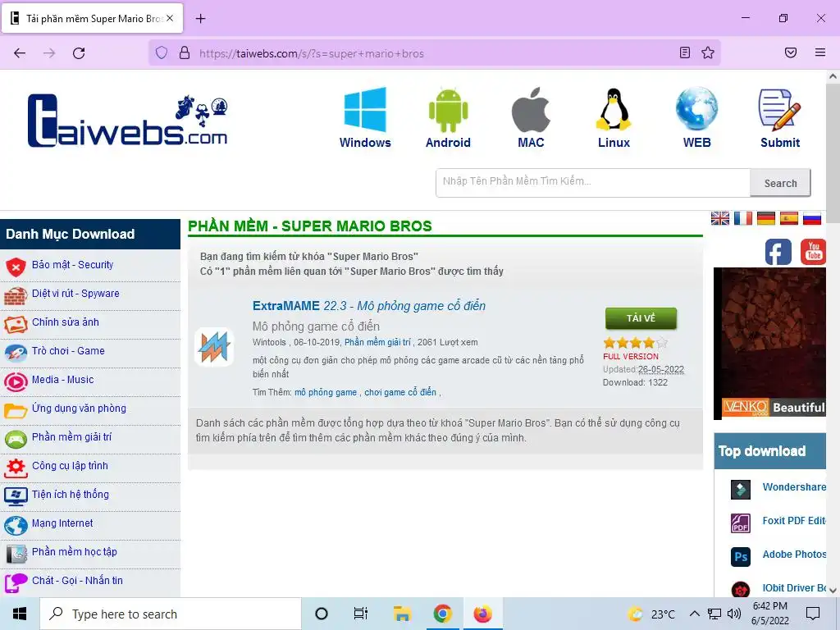Screen dimensions: 840x630
Task: Show hidden system tray icons
Action: pos(694,614)
